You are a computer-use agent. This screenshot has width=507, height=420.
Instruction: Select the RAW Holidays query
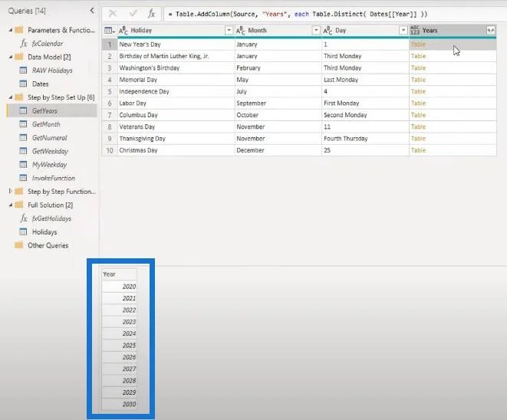click(x=52, y=71)
